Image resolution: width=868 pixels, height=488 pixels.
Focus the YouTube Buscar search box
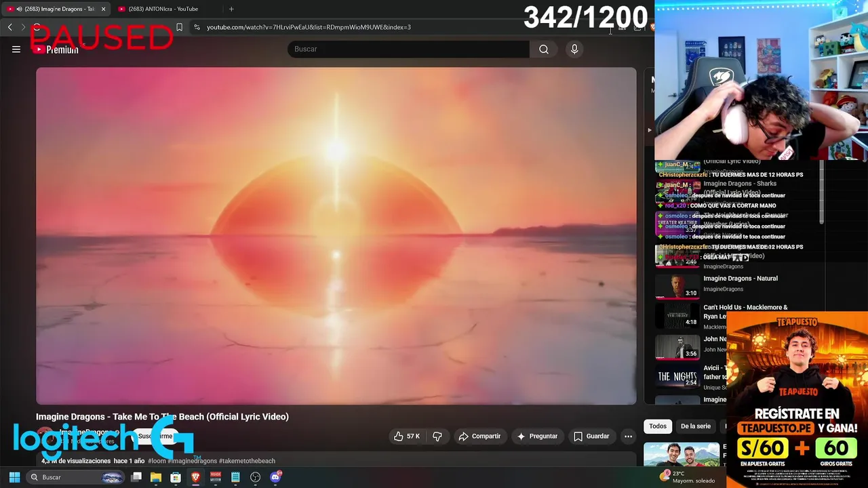408,49
